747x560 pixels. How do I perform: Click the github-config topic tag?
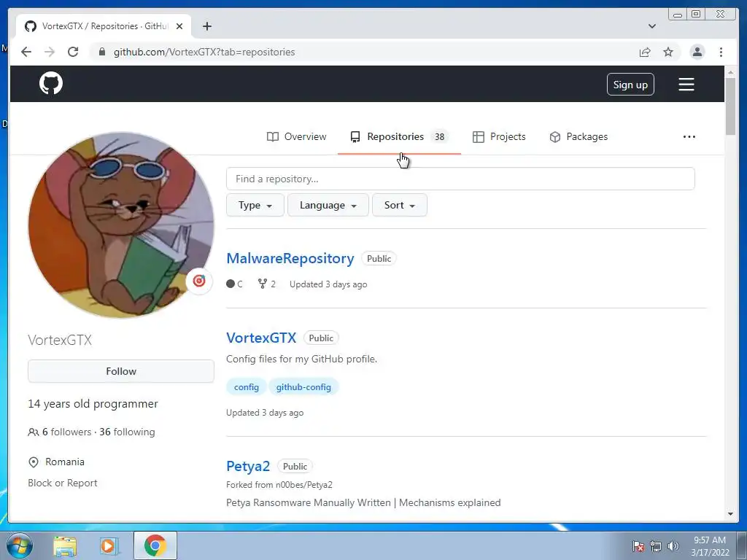click(303, 387)
